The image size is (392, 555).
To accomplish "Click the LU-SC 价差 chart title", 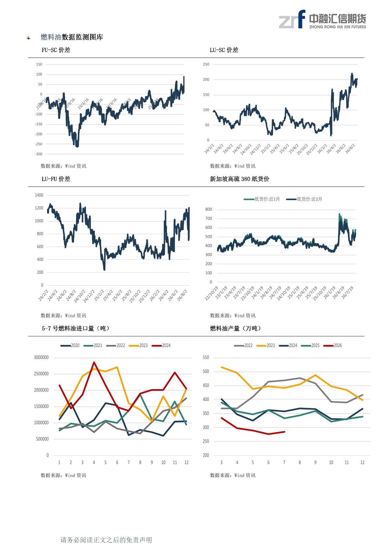I will click(x=224, y=50).
